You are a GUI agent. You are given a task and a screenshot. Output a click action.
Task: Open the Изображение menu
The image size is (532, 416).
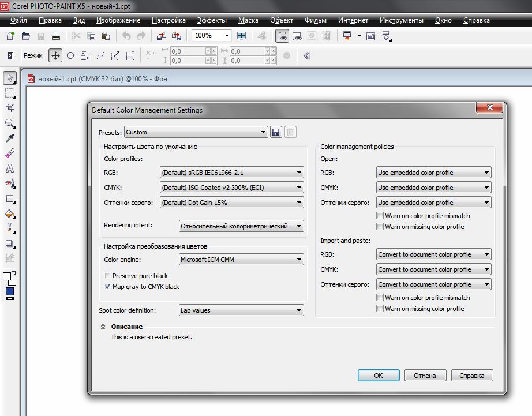coord(118,20)
